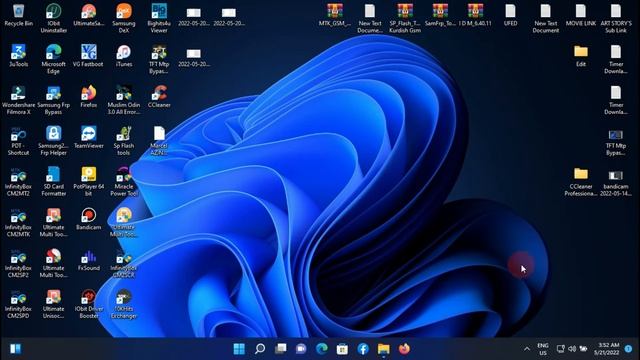Open Task View from taskbar

(280, 349)
